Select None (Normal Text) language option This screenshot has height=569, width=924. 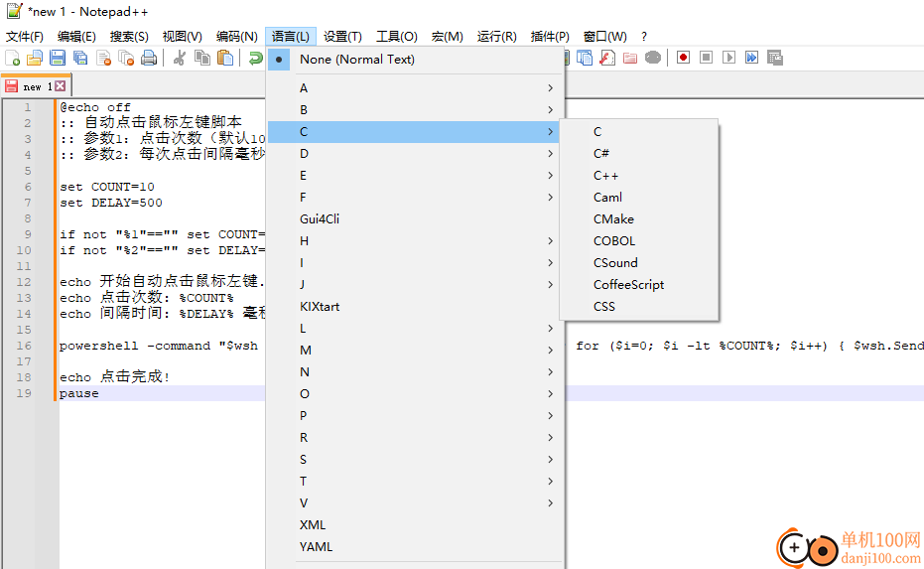(415, 59)
